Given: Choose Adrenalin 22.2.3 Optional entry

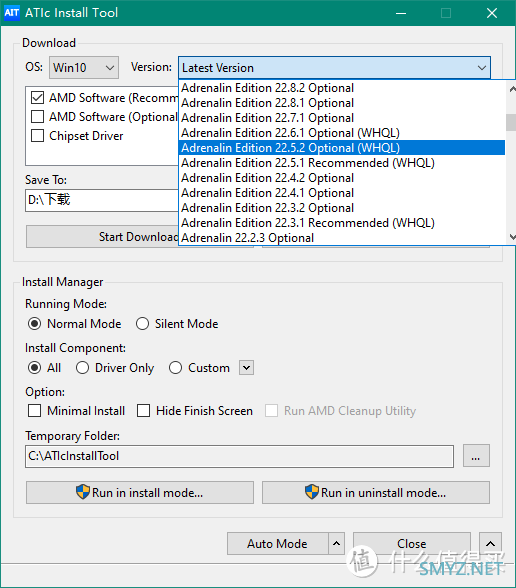Looking at the screenshot, I should [342, 238].
